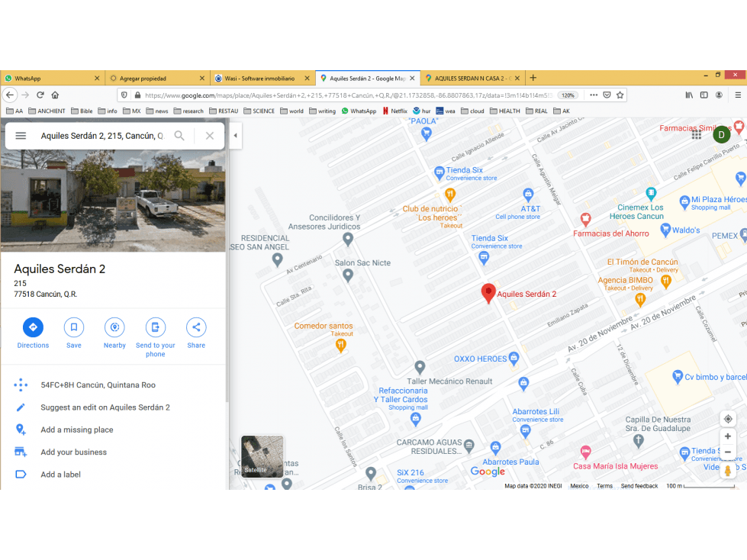Click the Directions icon button
Viewport: 747px width, 560px height.
[33, 327]
